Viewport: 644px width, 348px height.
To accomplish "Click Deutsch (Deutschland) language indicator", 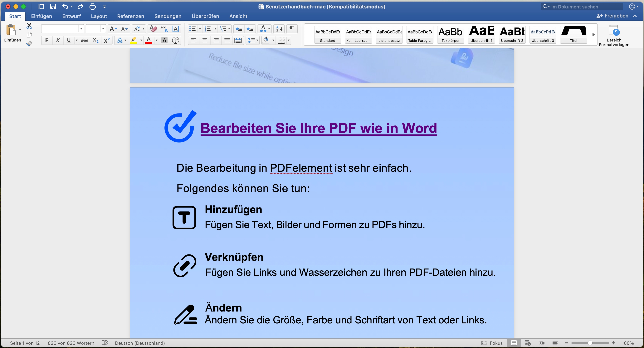I will (140, 343).
